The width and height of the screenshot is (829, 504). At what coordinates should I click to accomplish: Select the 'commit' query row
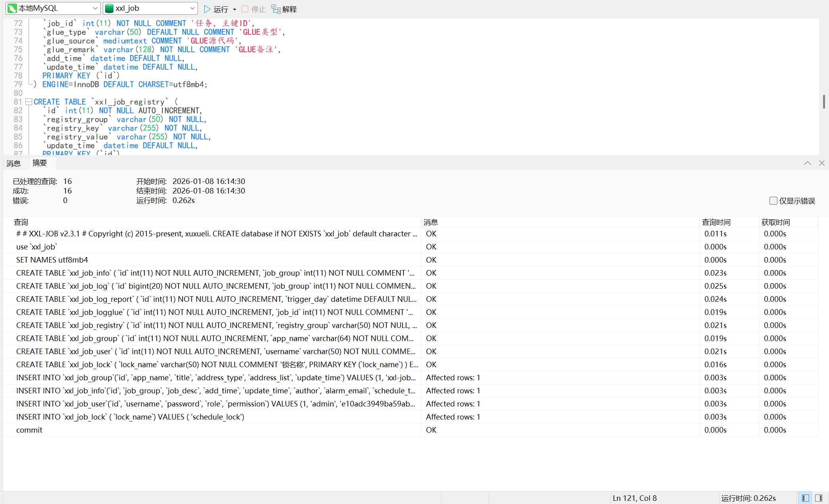29,430
